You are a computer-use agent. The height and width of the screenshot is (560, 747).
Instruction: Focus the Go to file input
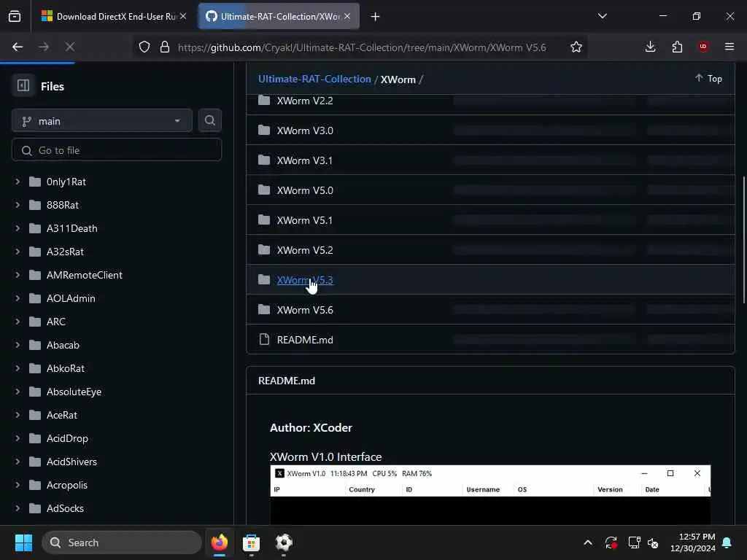pyautogui.click(x=116, y=150)
